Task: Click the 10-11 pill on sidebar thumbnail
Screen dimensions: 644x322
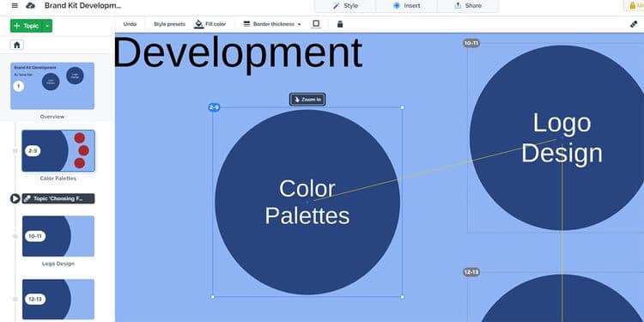Action: point(35,236)
